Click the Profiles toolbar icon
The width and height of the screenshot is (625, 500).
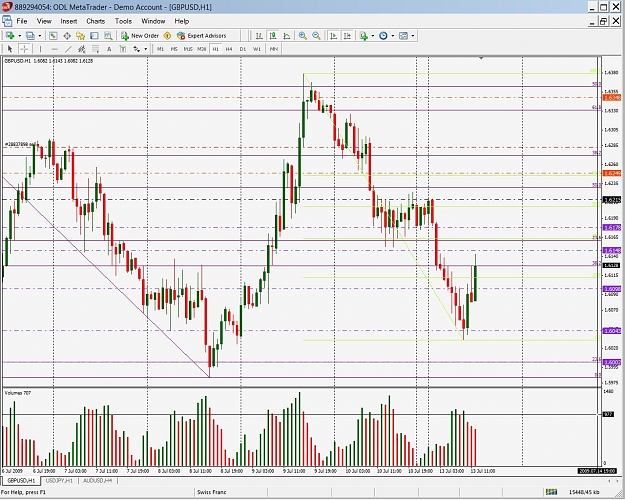(x=30, y=36)
